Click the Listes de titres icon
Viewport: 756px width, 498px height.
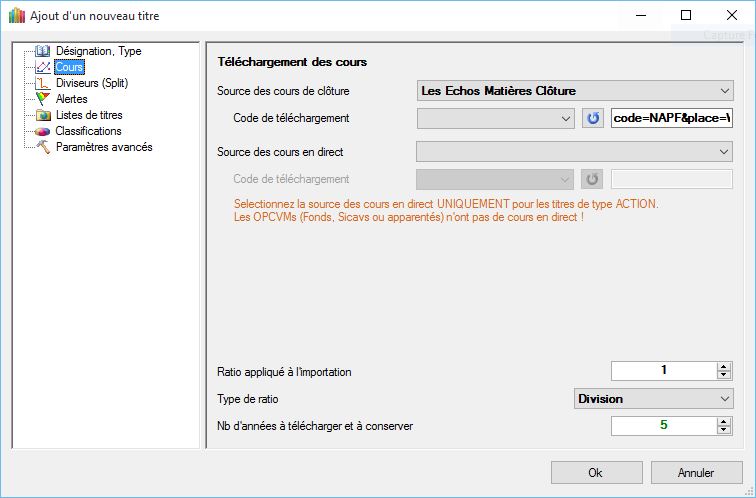42,115
